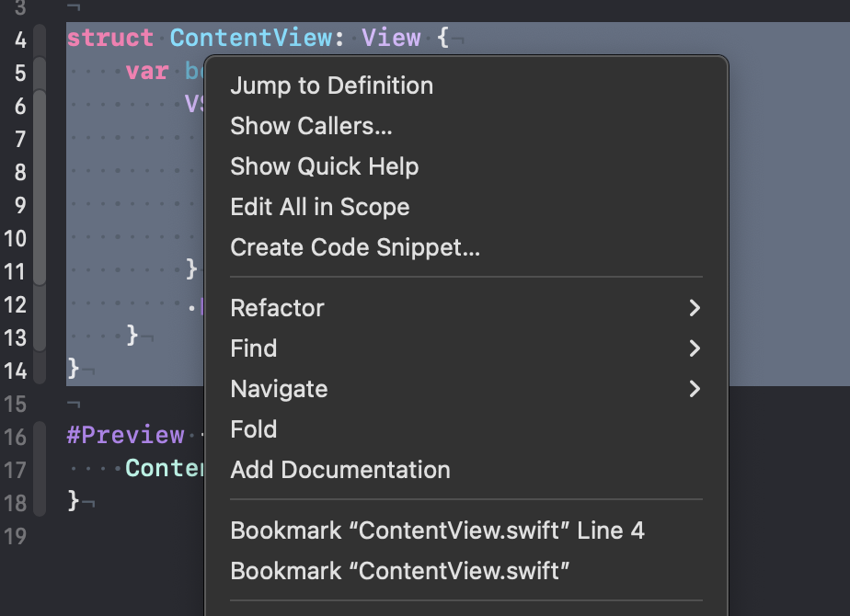Open Show Quick Help
The width and height of the screenshot is (850, 616).
pyautogui.click(x=324, y=166)
